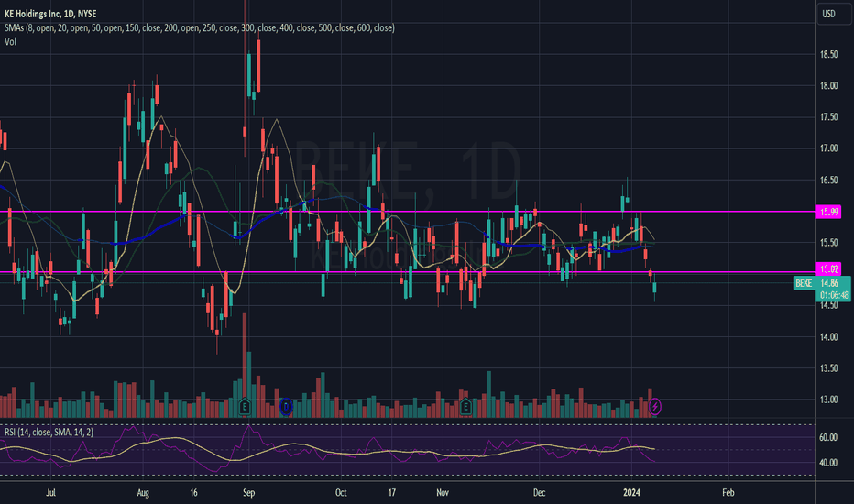Open the SMAs indicator legend
This screenshot has width=854, height=504.
(x=200, y=27)
